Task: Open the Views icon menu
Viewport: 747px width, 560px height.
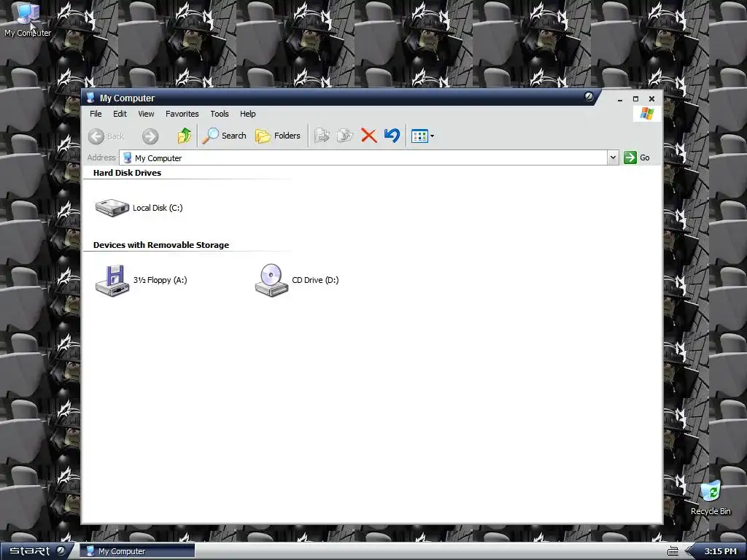Action: 422,136
